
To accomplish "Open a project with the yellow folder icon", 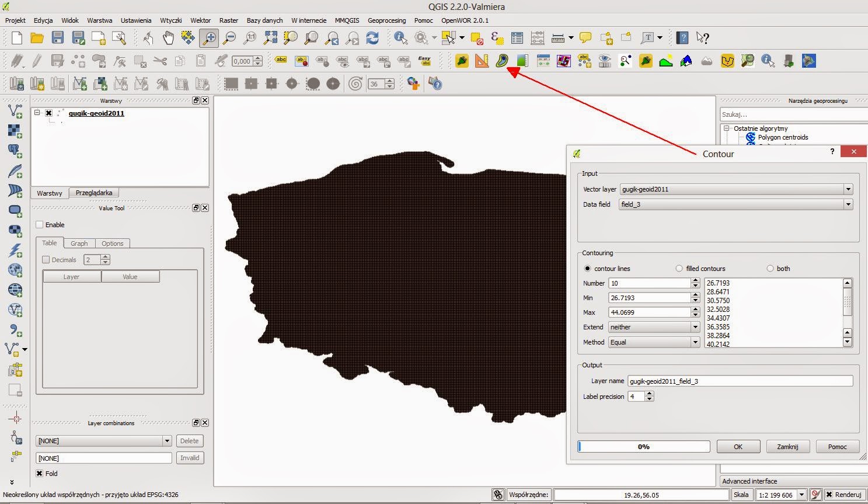I will (x=37, y=38).
